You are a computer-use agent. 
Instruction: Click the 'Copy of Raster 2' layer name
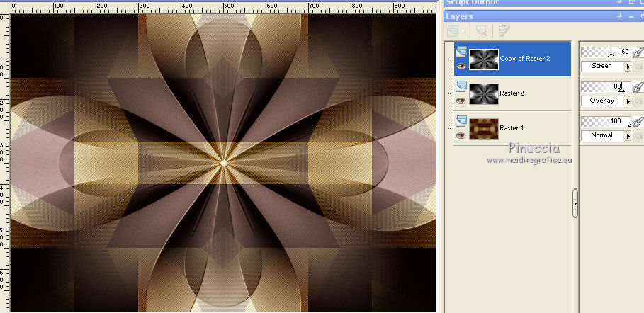click(x=525, y=59)
